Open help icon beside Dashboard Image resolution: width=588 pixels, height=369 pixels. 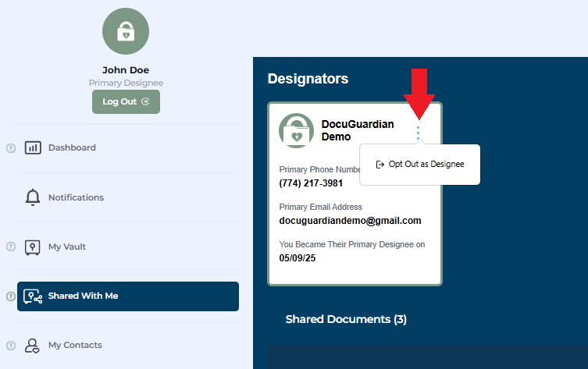click(11, 148)
